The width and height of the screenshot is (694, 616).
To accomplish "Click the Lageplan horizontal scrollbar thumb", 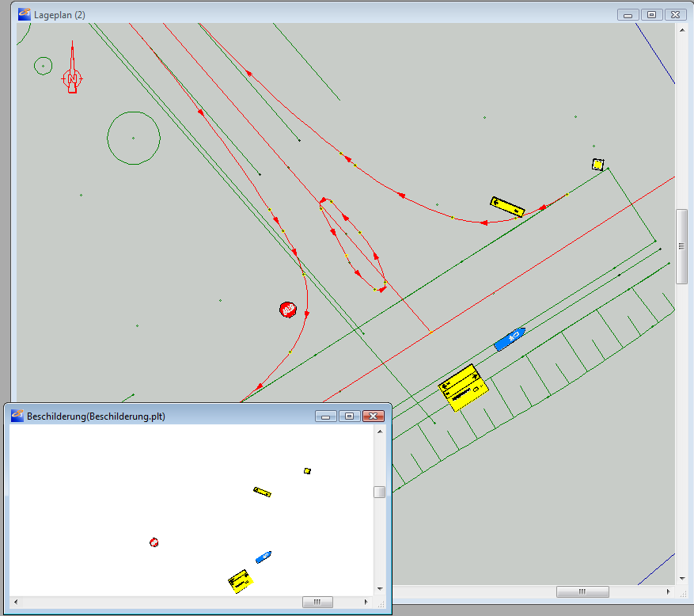I will coord(582,591).
